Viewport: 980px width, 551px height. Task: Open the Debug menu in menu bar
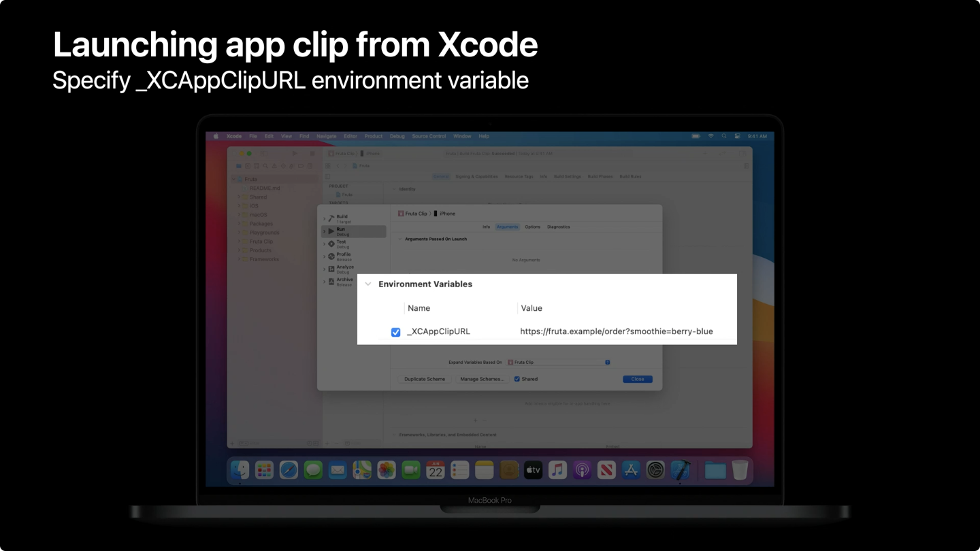397,136
